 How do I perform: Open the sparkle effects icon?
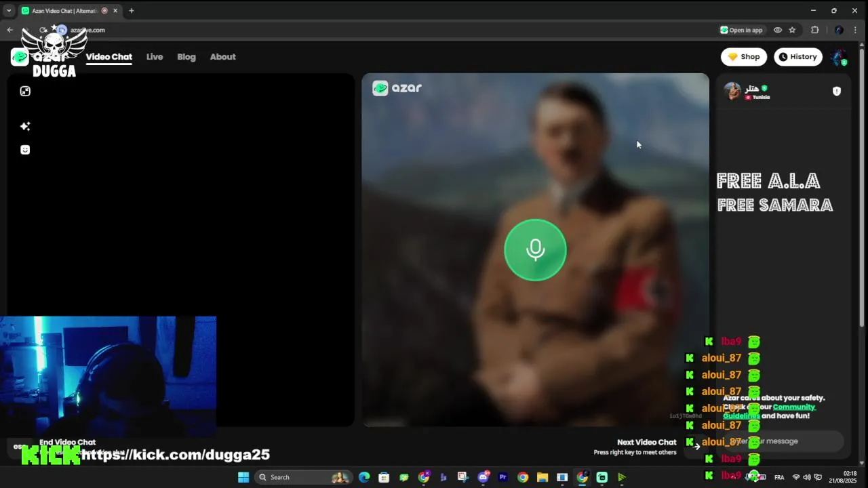click(25, 126)
